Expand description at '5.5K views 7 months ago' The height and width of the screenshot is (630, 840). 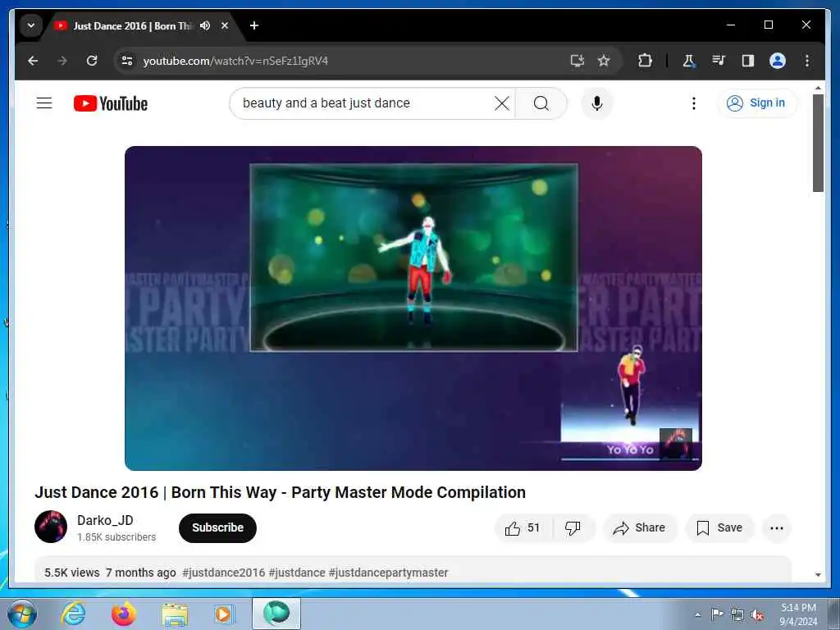pos(110,573)
